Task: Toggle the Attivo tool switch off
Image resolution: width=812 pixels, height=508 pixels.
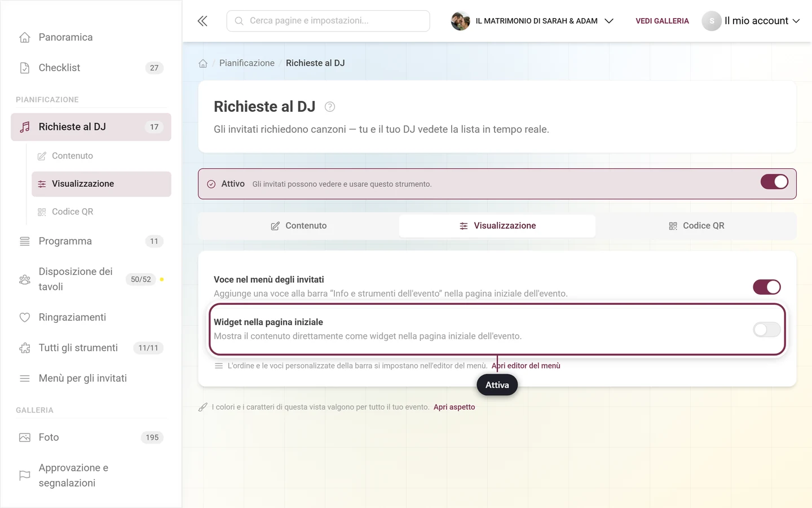Action: (774, 182)
